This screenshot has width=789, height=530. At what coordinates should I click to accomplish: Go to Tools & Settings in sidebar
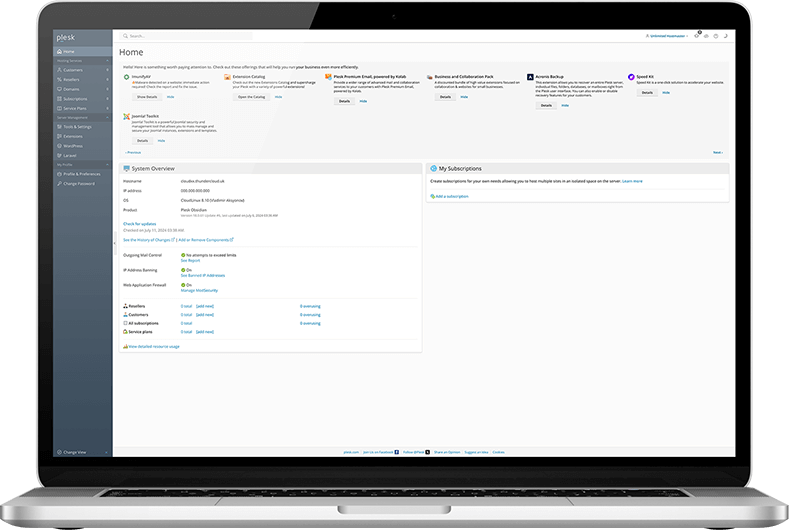point(78,127)
